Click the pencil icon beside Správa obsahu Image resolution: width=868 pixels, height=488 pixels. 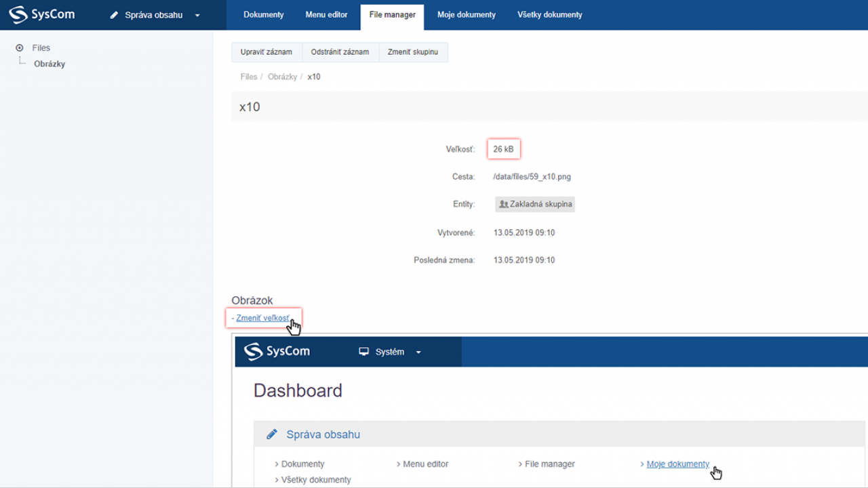tap(115, 15)
